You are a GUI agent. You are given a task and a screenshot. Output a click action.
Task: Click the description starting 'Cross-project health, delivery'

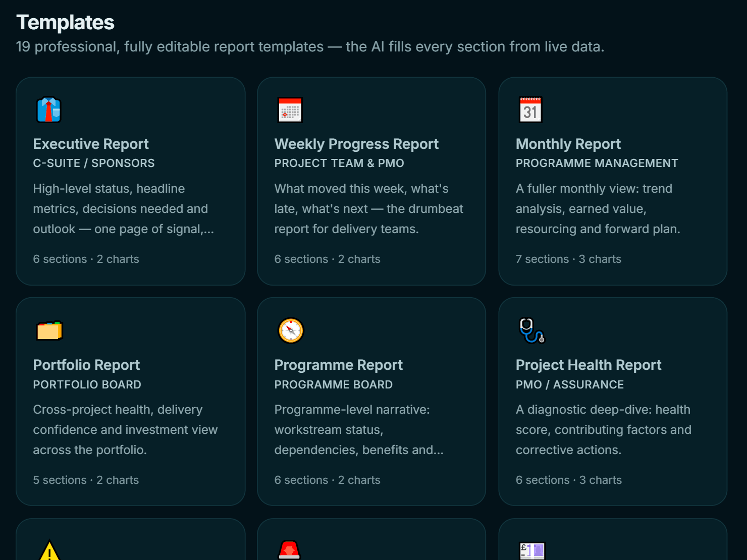tap(125, 430)
